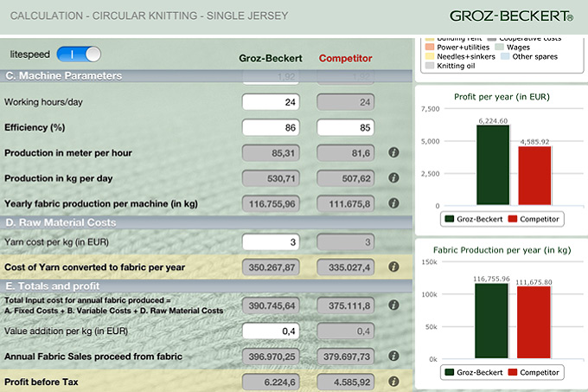Click the Wages legend swatch
This screenshot has height=392, width=588.
pos(499,47)
